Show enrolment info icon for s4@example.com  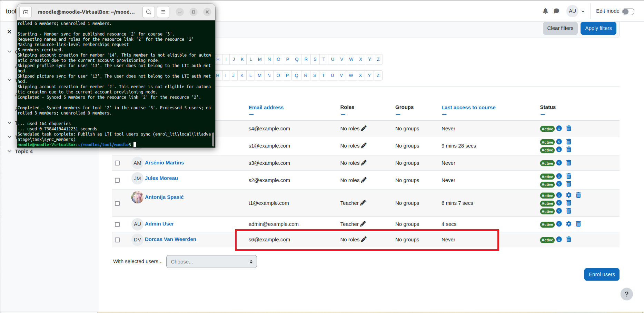click(x=559, y=128)
